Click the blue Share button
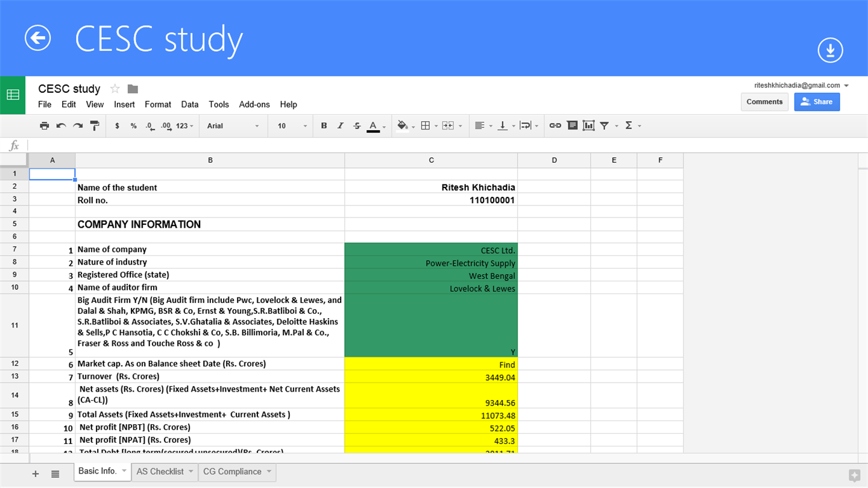The height and width of the screenshot is (488, 868). tap(817, 102)
